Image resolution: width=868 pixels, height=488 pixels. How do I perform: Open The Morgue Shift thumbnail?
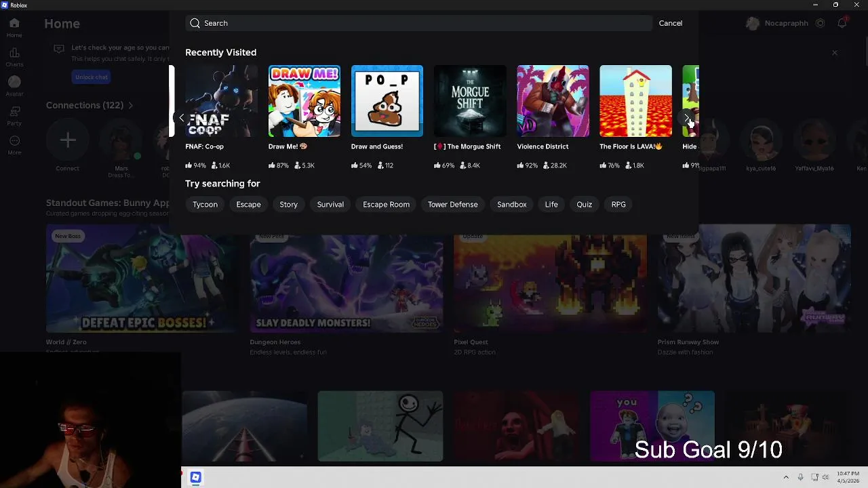coord(470,101)
